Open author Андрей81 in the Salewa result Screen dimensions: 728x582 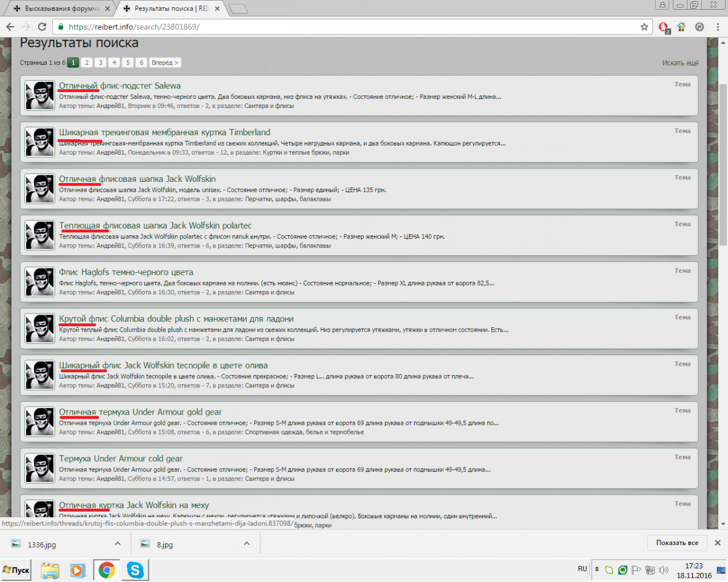[x=110, y=106]
